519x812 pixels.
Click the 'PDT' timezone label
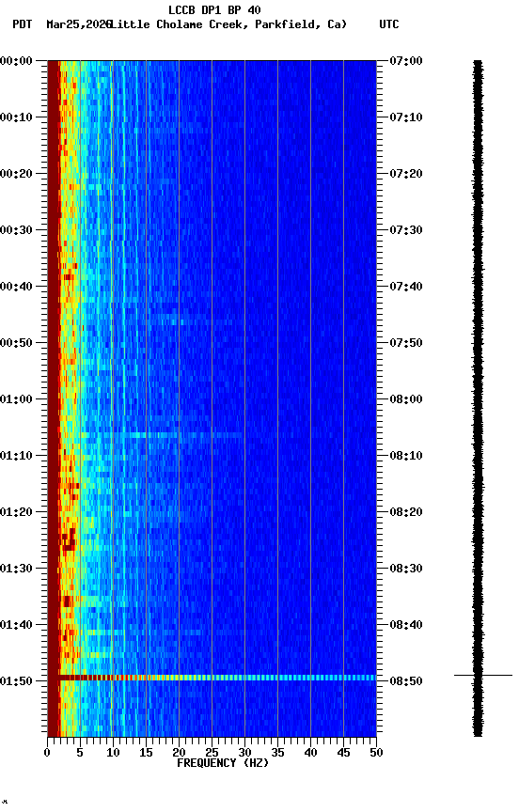click(23, 24)
